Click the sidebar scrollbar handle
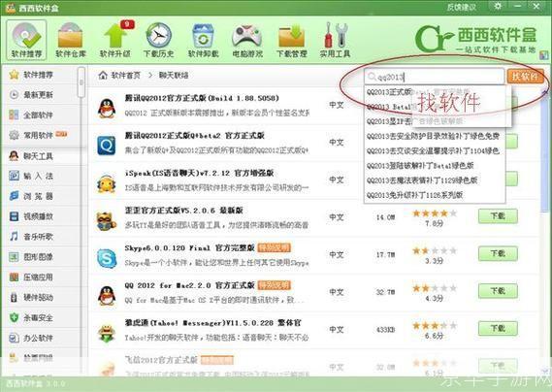552x392 pixels. 81,82
